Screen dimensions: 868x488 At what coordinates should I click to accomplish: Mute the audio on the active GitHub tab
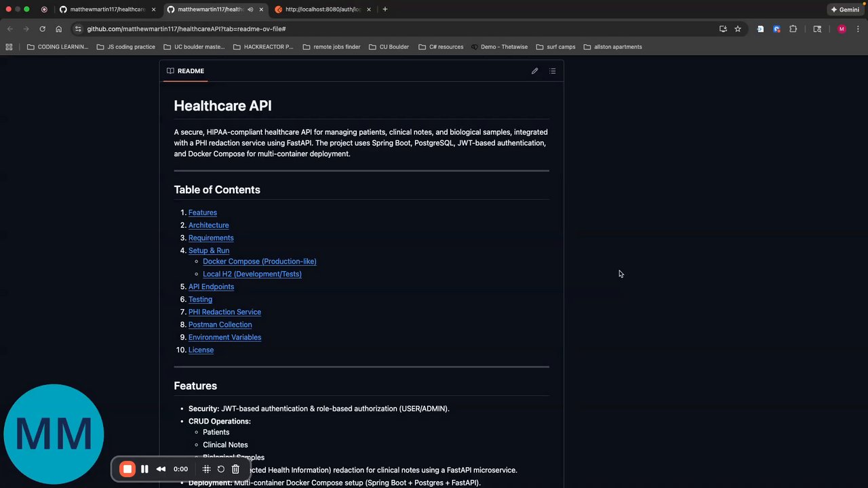250,9
